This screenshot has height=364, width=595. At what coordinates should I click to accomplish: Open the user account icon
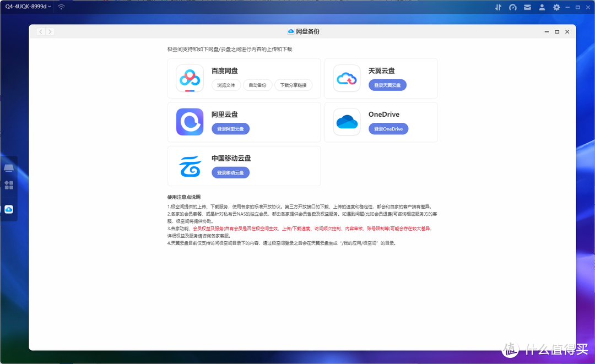[541, 7]
